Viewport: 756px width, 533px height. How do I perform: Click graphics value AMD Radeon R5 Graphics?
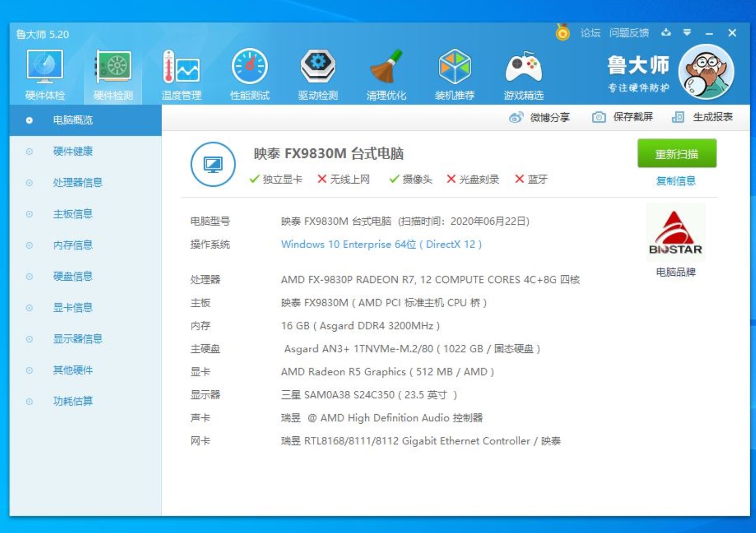(x=387, y=372)
